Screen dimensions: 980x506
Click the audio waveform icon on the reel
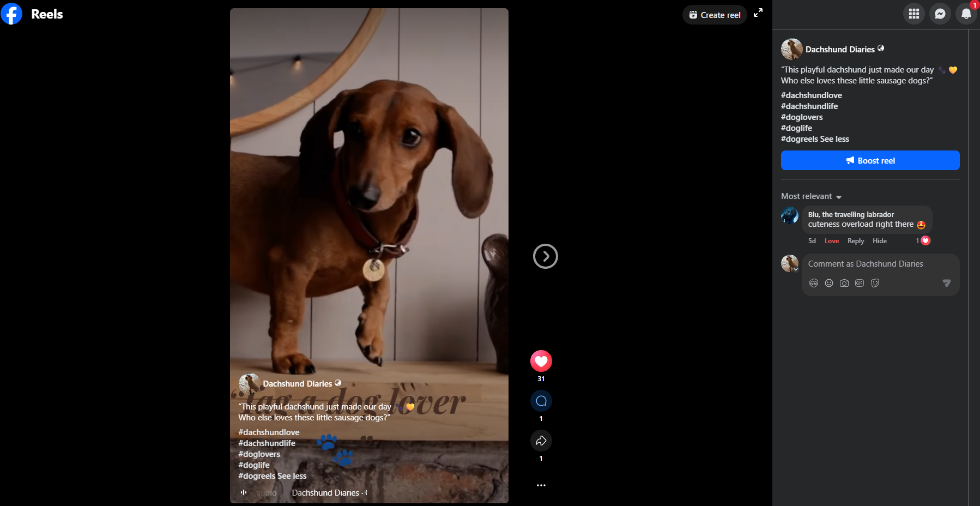click(244, 492)
